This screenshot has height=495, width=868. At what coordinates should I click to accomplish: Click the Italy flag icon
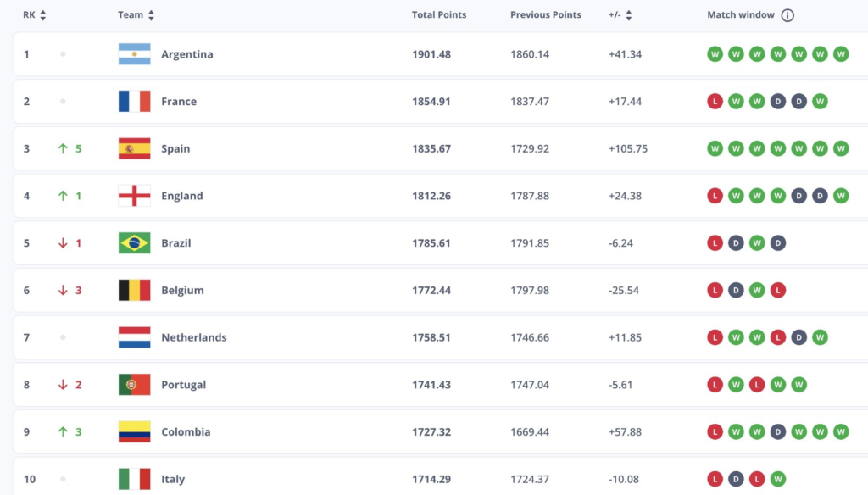(135, 479)
